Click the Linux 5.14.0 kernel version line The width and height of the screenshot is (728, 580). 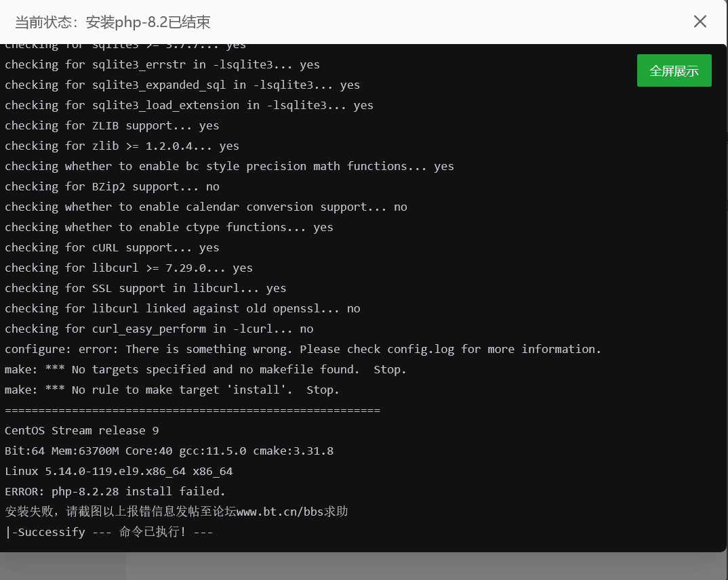119,471
